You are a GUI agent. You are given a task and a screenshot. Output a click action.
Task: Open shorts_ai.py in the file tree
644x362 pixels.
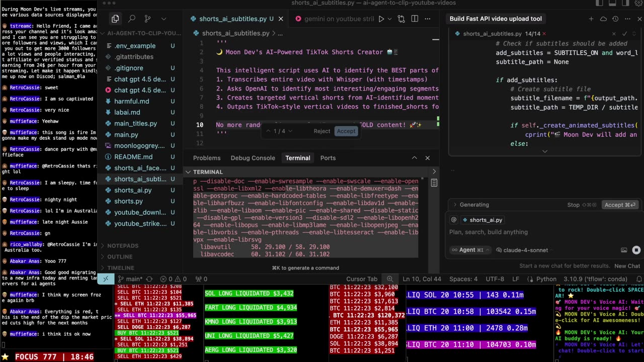tap(133, 190)
